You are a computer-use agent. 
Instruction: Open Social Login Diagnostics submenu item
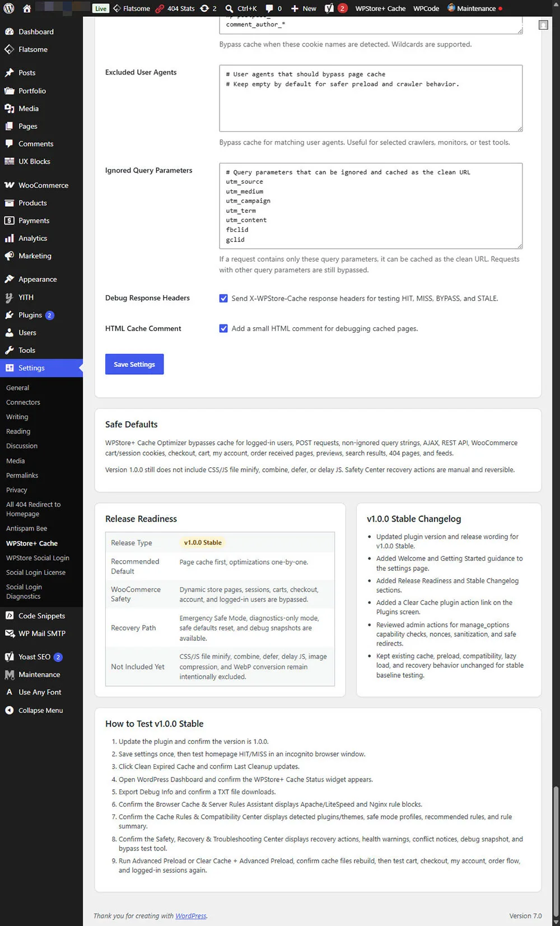coord(24,592)
